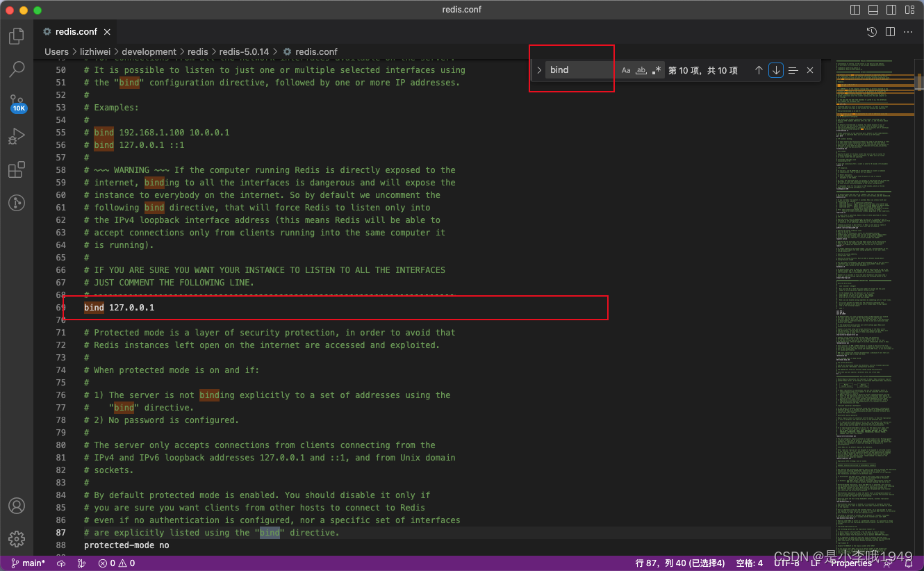Open the Search view in activity bar
924x571 pixels.
(17, 69)
